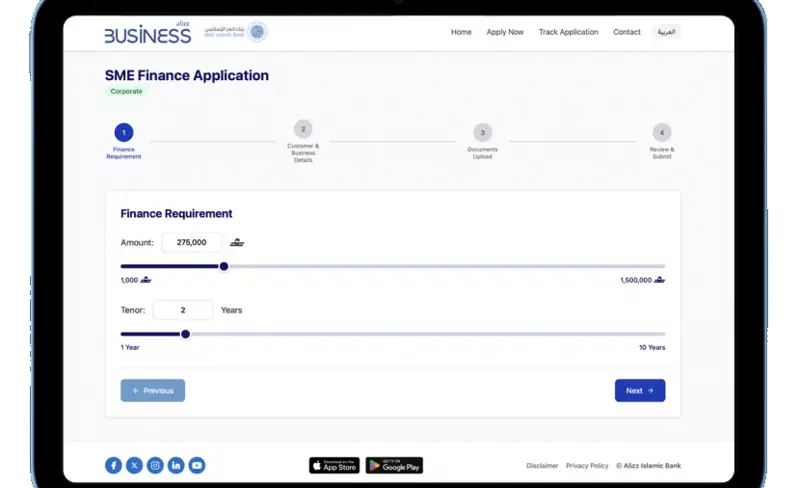Click the SME Finance Application heading
The image size is (800, 488).
[x=187, y=76]
